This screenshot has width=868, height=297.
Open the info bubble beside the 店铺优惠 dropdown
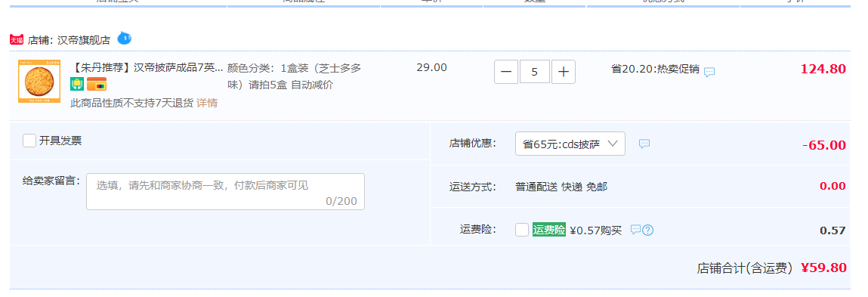click(644, 144)
